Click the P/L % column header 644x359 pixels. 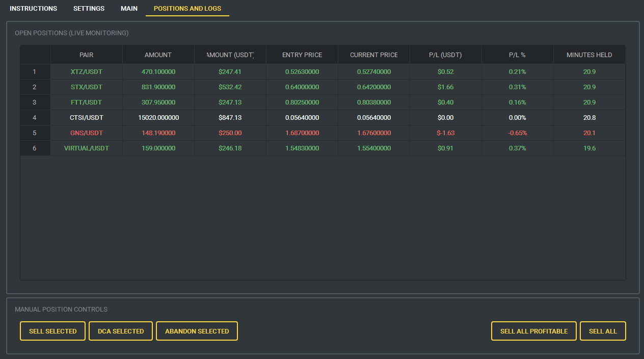pyautogui.click(x=518, y=55)
